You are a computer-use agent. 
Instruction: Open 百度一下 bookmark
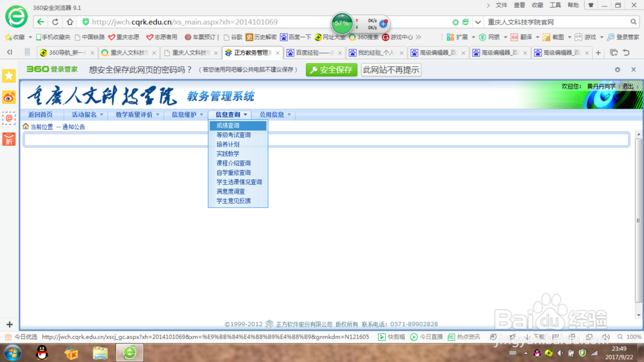point(296,37)
